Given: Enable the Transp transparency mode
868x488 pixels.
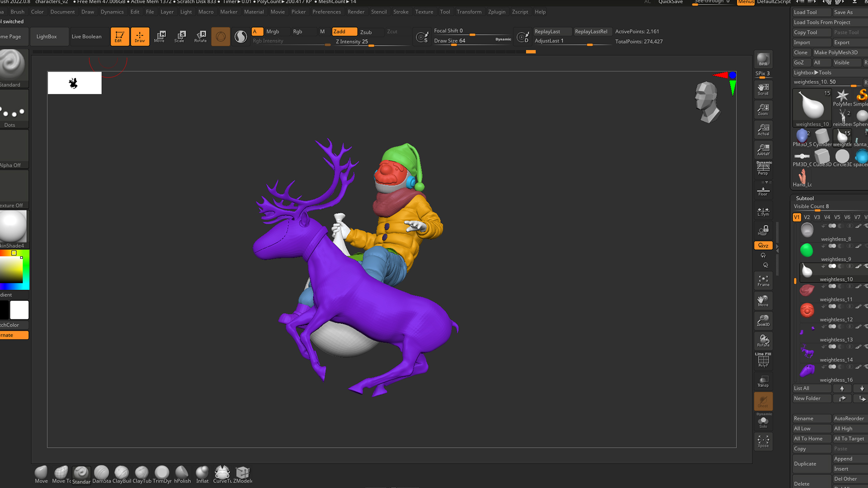Looking at the screenshot, I should click(x=763, y=381).
